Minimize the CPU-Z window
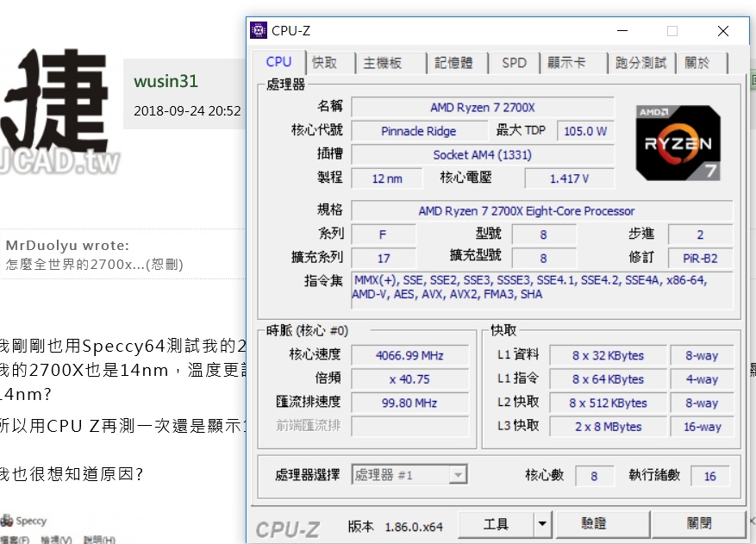This screenshot has width=756, height=544. 622,31
